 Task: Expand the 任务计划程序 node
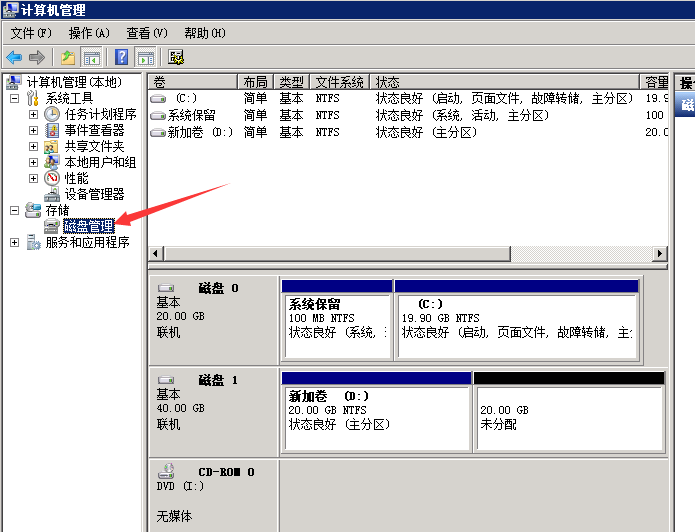pyautogui.click(x=33, y=114)
